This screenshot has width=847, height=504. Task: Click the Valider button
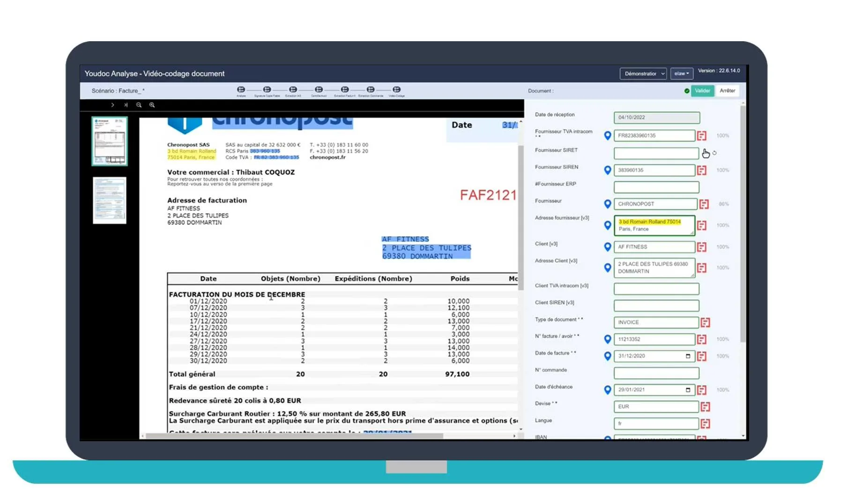pos(702,91)
